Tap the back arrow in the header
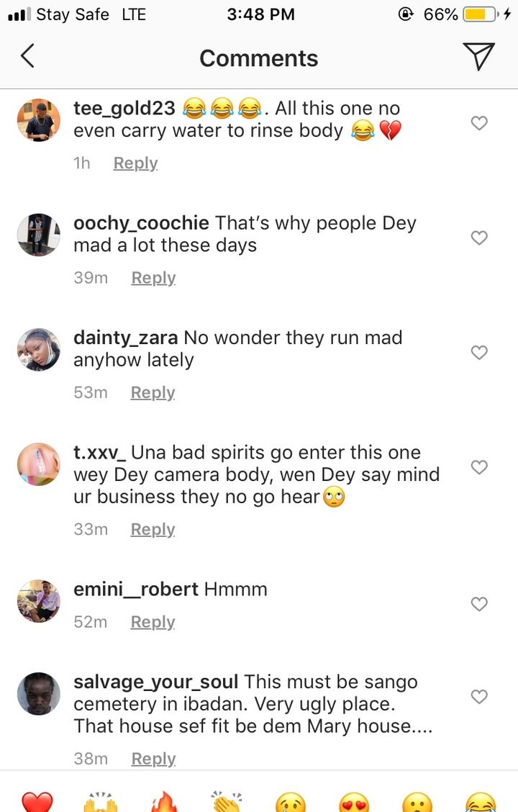 [27, 56]
